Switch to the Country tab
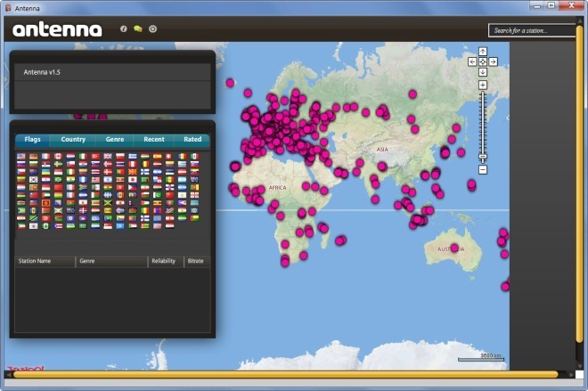 pyautogui.click(x=73, y=140)
